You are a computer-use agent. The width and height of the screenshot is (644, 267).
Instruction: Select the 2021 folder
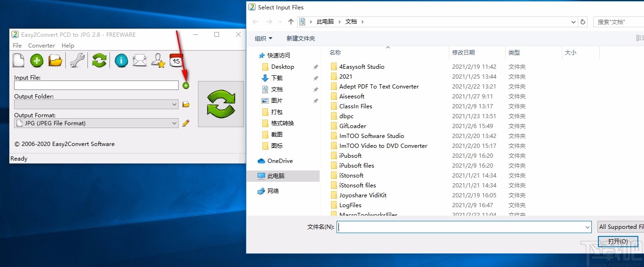pyautogui.click(x=346, y=77)
